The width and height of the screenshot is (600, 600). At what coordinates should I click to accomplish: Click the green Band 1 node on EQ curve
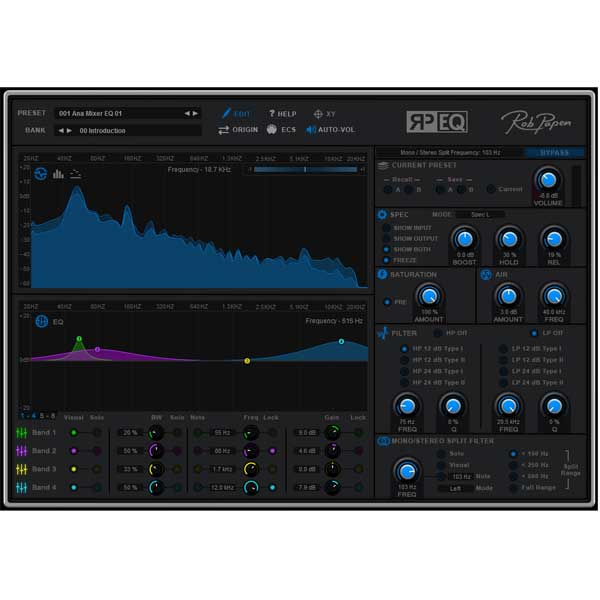[79, 339]
